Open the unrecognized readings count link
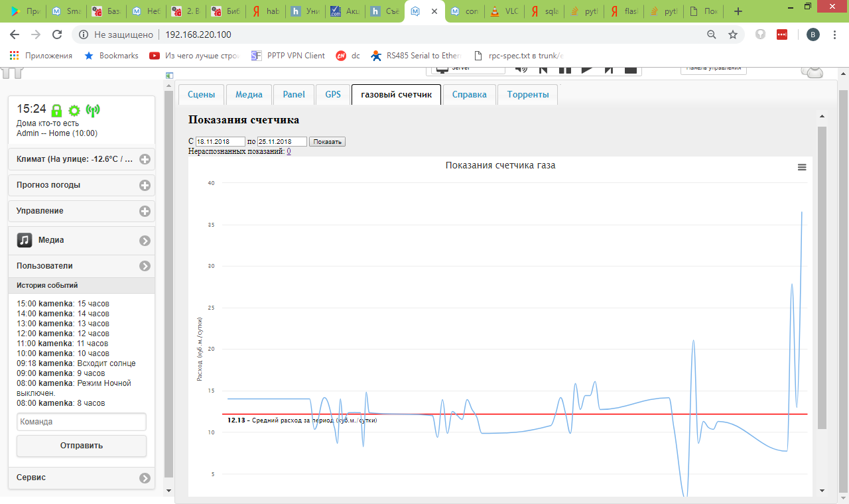Image resolution: width=849 pixels, height=504 pixels. pos(289,151)
